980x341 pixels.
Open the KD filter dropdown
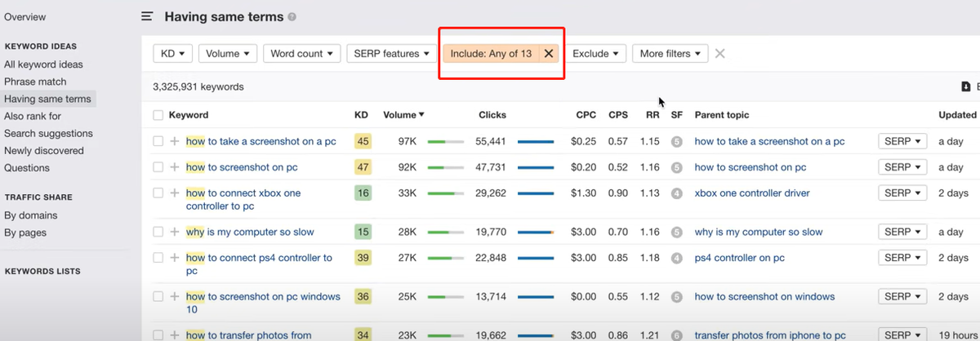pyautogui.click(x=172, y=54)
